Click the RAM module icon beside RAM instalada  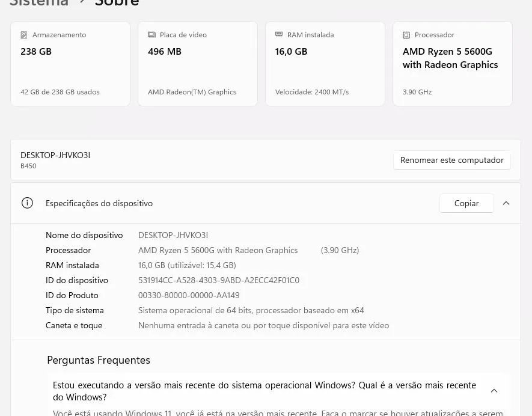[279, 34]
